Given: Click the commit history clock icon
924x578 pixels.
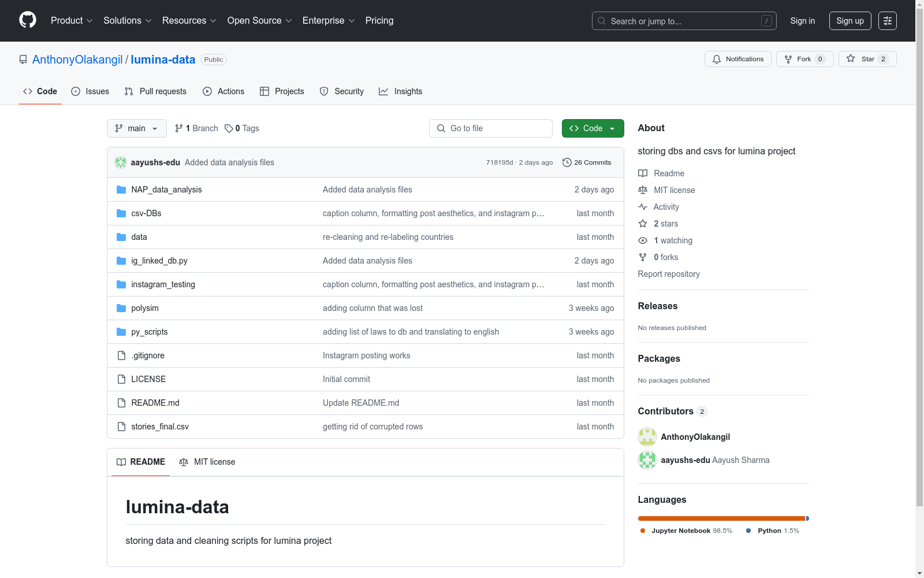Looking at the screenshot, I should (x=567, y=162).
